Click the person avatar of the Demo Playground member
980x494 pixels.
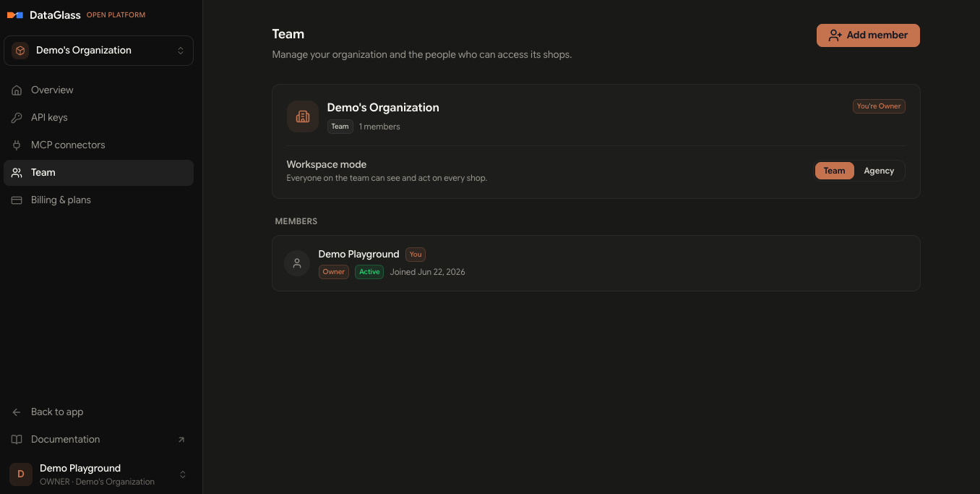[x=296, y=263]
